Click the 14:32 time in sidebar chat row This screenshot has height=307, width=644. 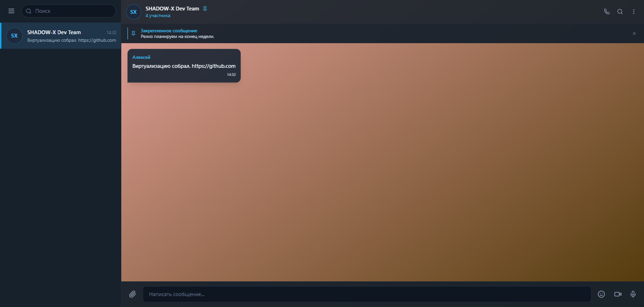click(111, 33)
